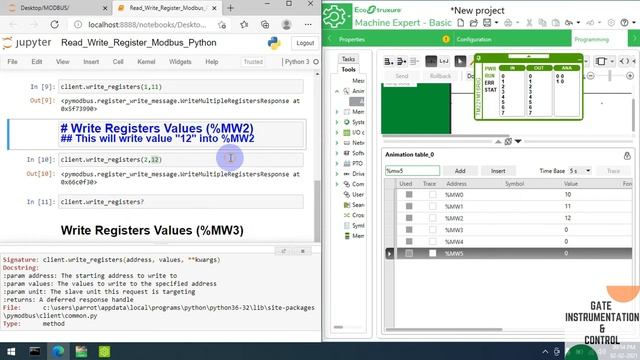Toggle Trace checkbox for %MW5 row
Viewport: 640px width, 360px height.
point(432,253)
